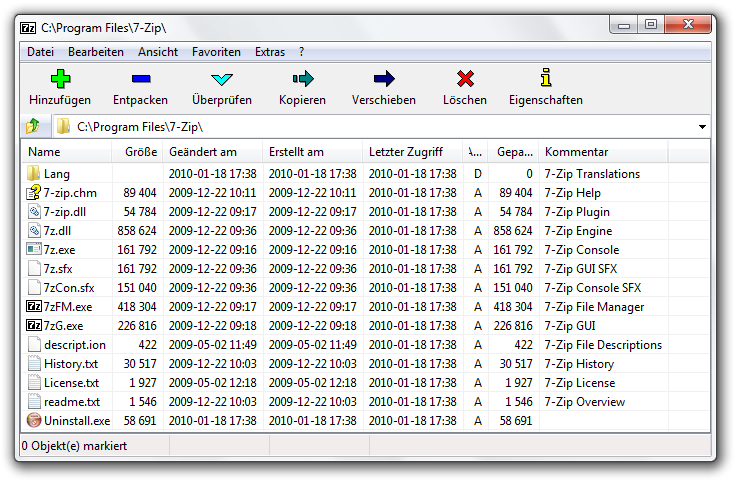The image size is (735, 480).
Task: Sort by Letzter Zugriff column header
Action: (412, 151)
